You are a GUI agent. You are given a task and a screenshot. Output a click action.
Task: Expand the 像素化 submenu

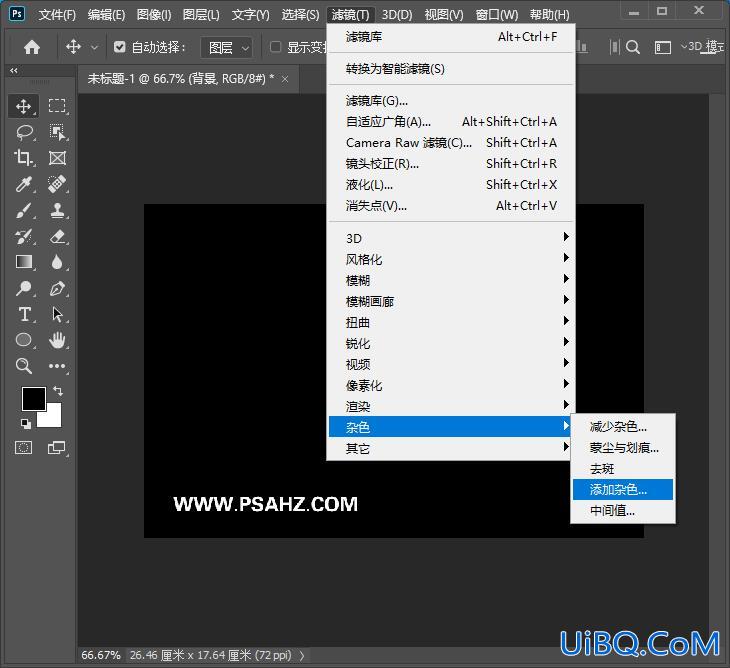tap(451, 385)
